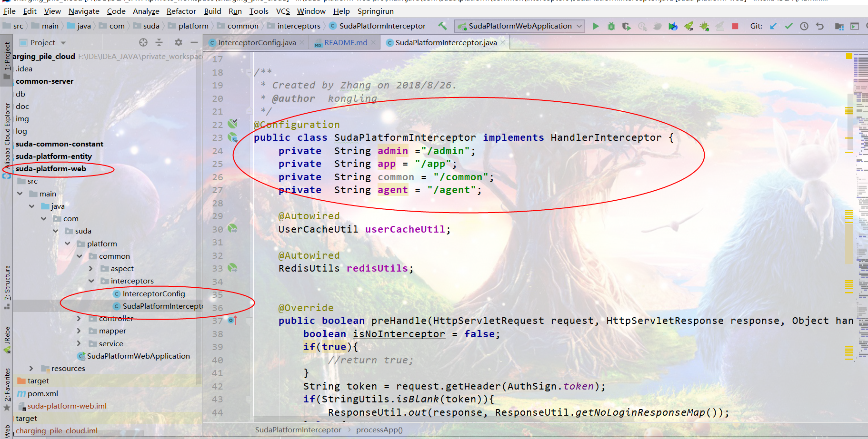868x439 pixels.
Task: Open the VCS menu
Action: pos(283,11)
